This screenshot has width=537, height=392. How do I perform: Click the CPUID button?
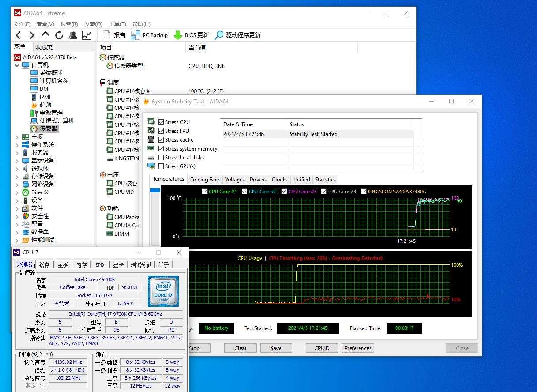click(x=322, y=348)
